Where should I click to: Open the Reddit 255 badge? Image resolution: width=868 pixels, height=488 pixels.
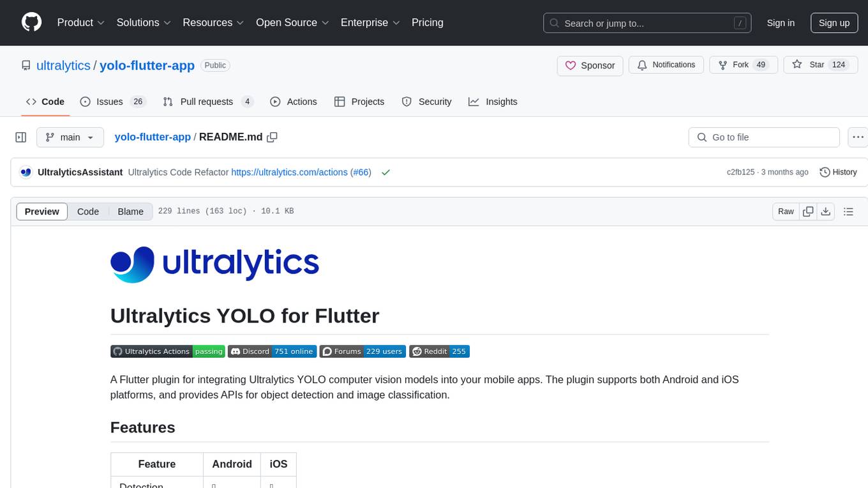(x=439, y=351)
